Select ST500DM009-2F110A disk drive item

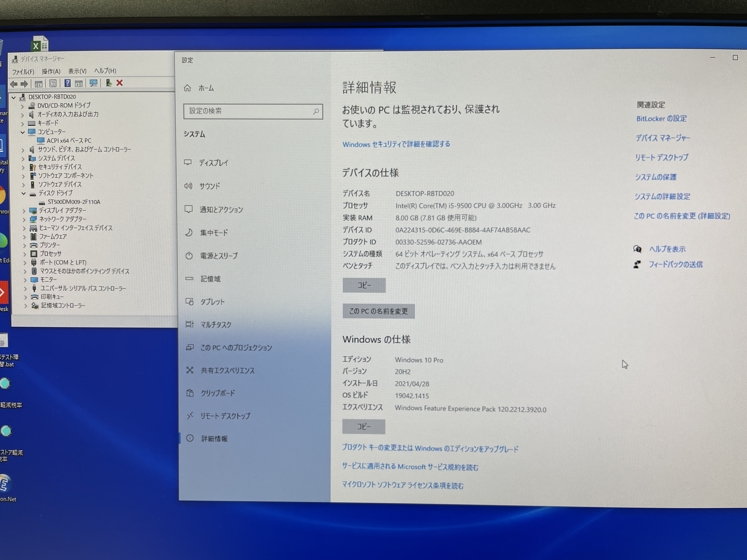point(74,202)
